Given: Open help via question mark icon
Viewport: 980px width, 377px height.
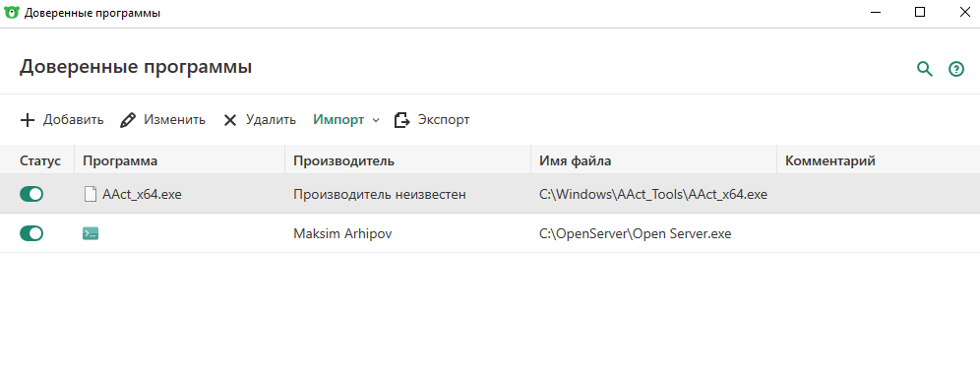Looking at the screenshot, I should 956,70.
